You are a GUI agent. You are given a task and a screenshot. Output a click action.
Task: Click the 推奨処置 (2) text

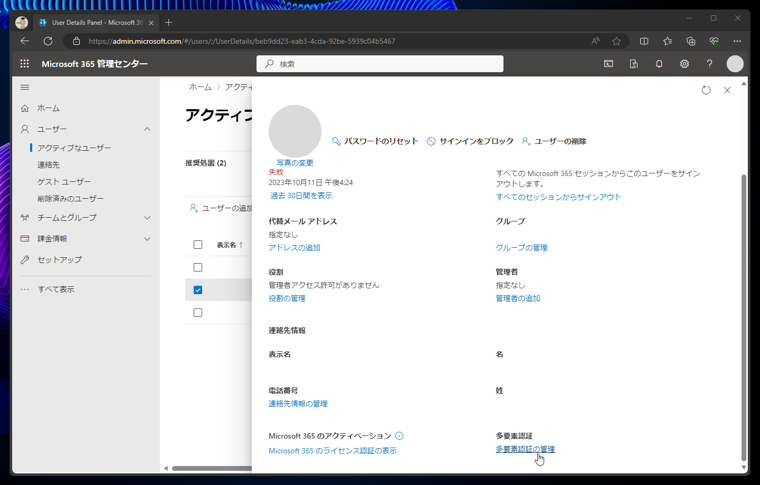click(206, 163)
